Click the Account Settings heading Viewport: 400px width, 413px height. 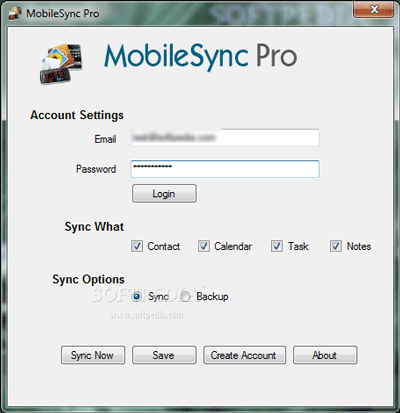click(x=77, y=115)
